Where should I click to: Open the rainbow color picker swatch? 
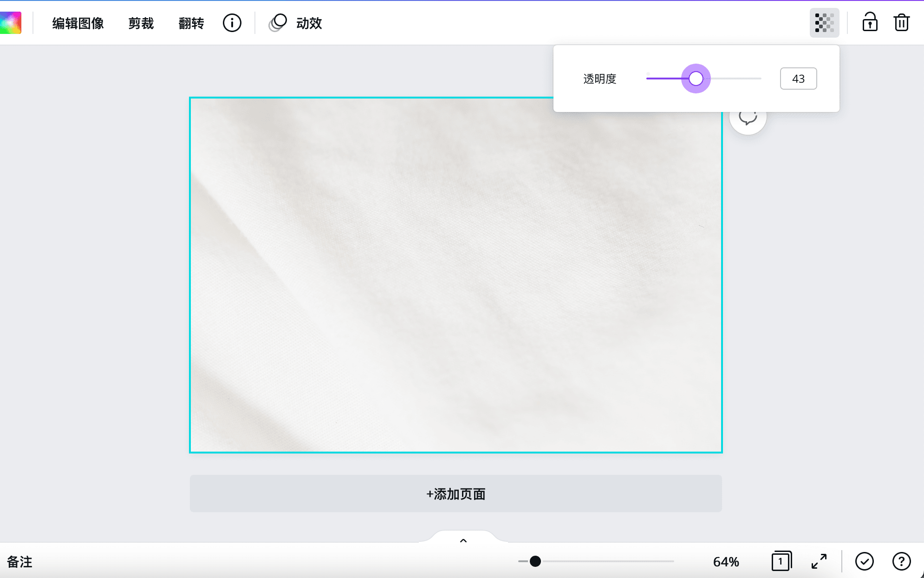[10, 23]
